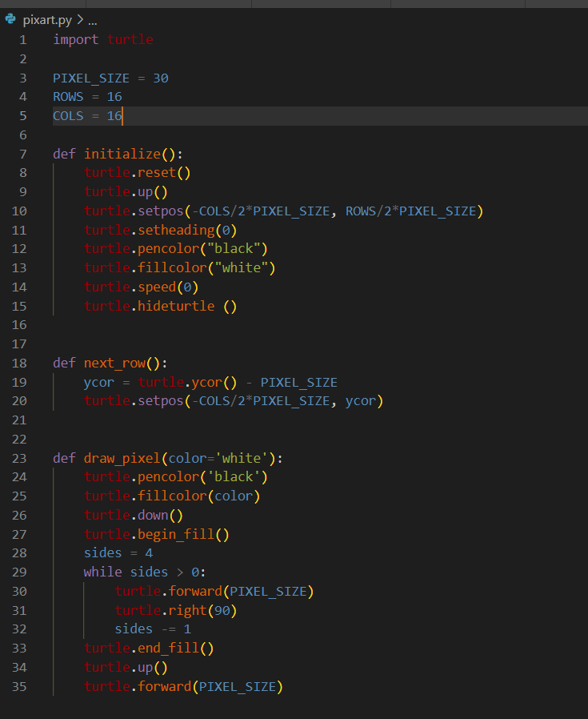
Task: Click line number 7 in gutter
Action: (x=23, y=154)
